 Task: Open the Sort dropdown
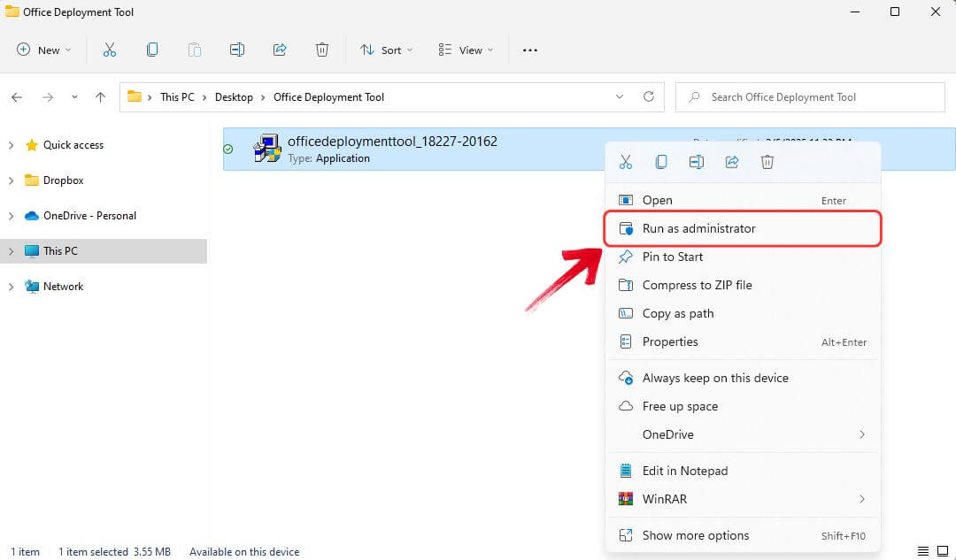[386, 50]
